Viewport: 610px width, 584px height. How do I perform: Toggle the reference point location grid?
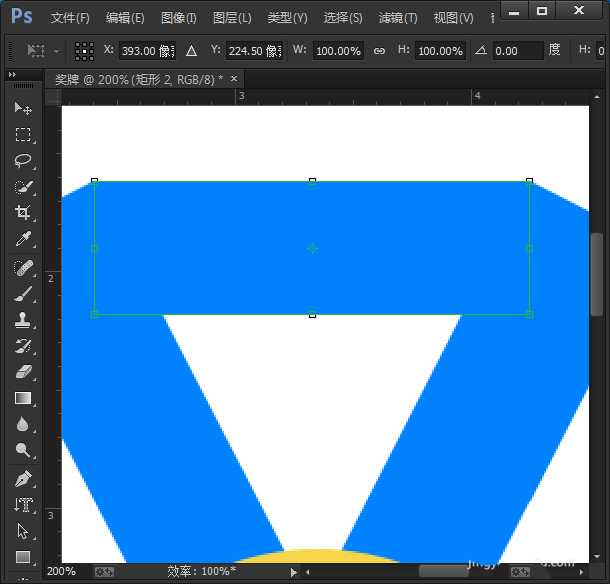[x=85, y=50]
